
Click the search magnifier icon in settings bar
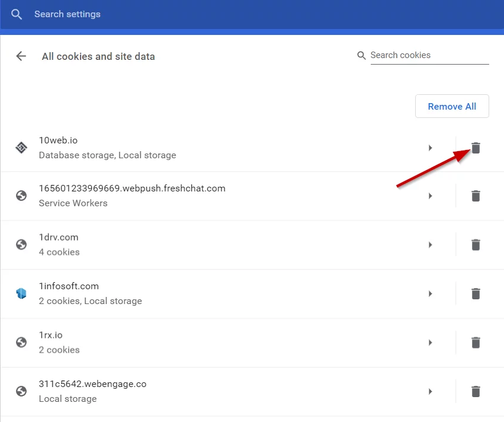click(x=17, y=14)
